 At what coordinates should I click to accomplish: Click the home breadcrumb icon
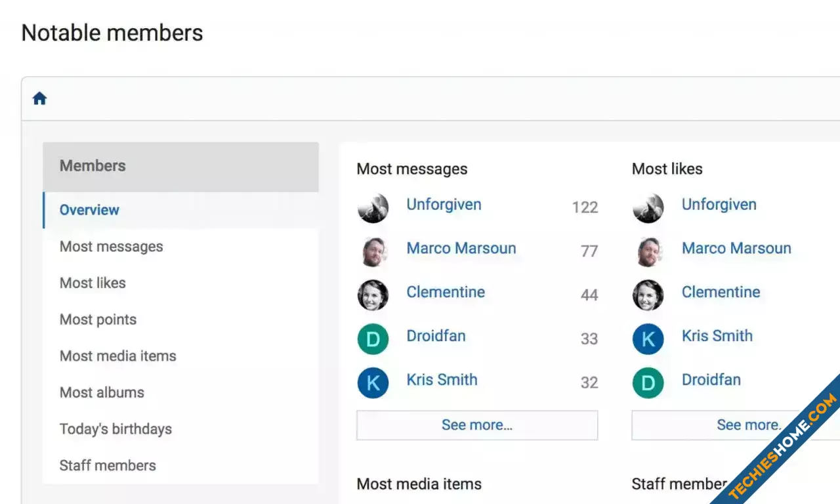coord(40,98)
